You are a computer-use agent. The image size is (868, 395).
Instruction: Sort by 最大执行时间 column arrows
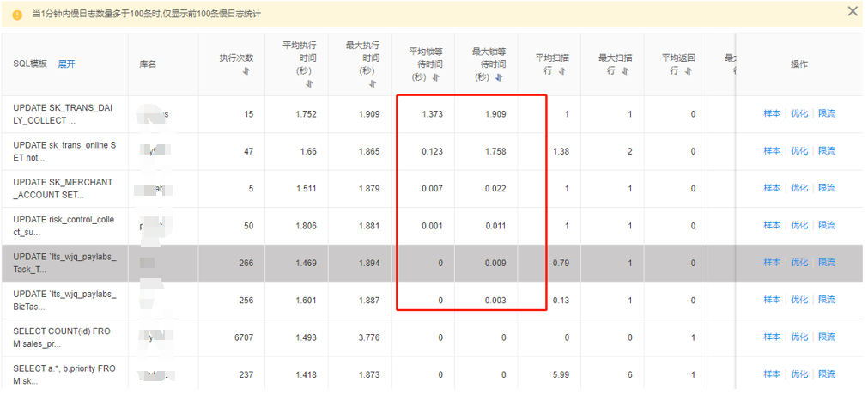click(x=373, y=83)
